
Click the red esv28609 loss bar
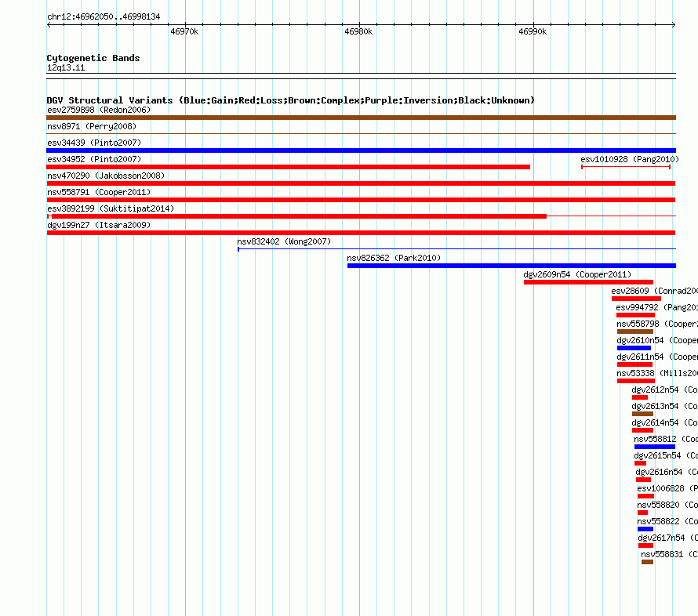coord(636,299)
